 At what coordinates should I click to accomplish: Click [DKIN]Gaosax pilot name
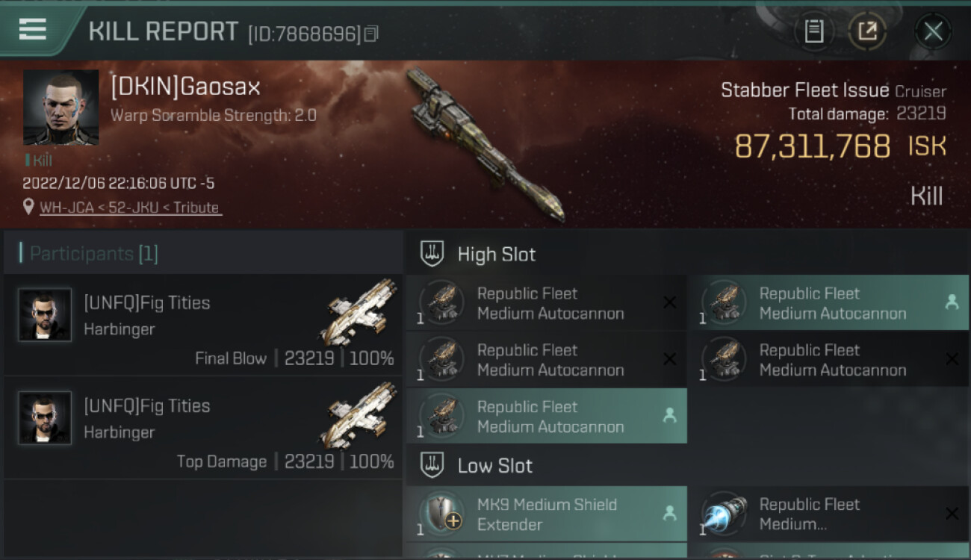coord(185,87)
